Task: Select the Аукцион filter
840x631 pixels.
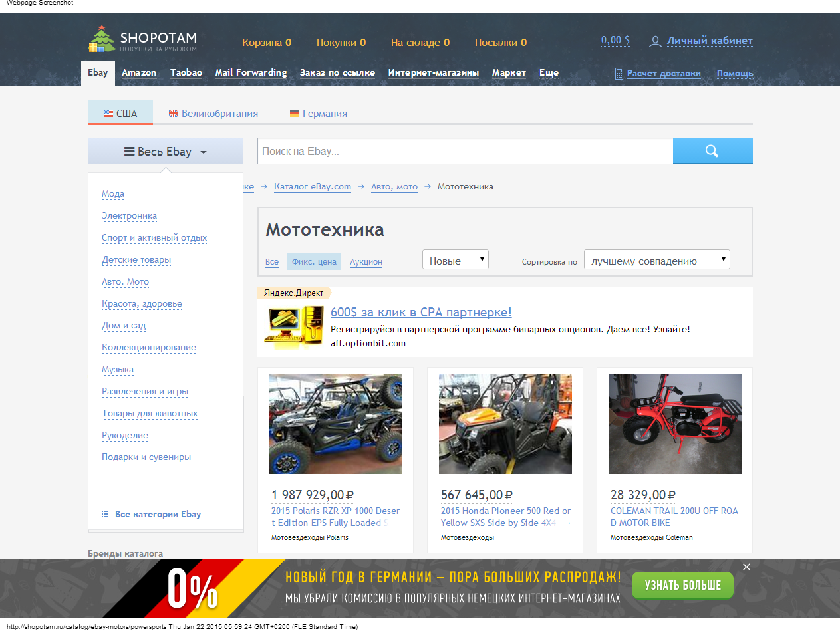Action: (366, 262)
